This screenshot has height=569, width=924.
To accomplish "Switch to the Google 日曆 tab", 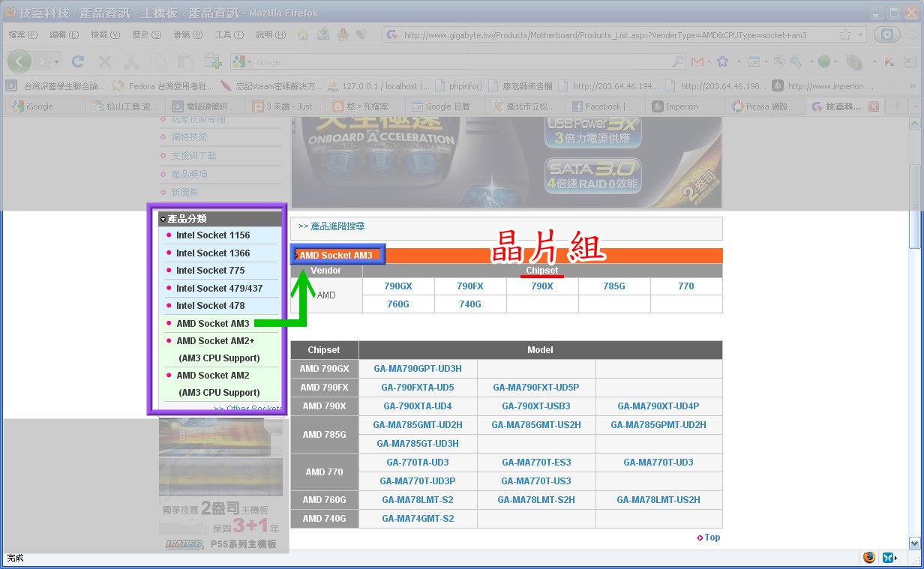I will pyautogui.click(x=445, y=106).
